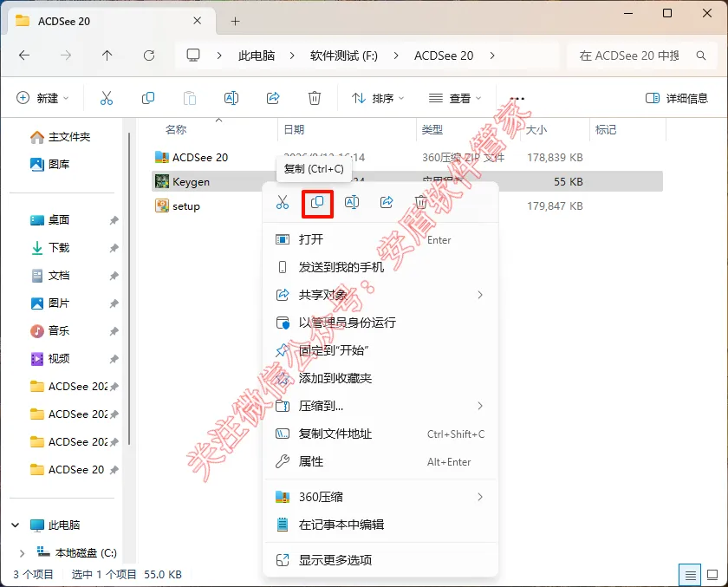
Task: Unpin Music from the sidebar via its pin icon
Action: pyautogui.click(x=114, y=331)
